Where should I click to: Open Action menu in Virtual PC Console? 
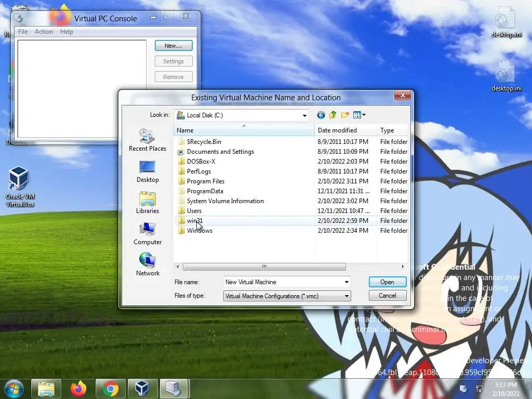tap(44, 32)
